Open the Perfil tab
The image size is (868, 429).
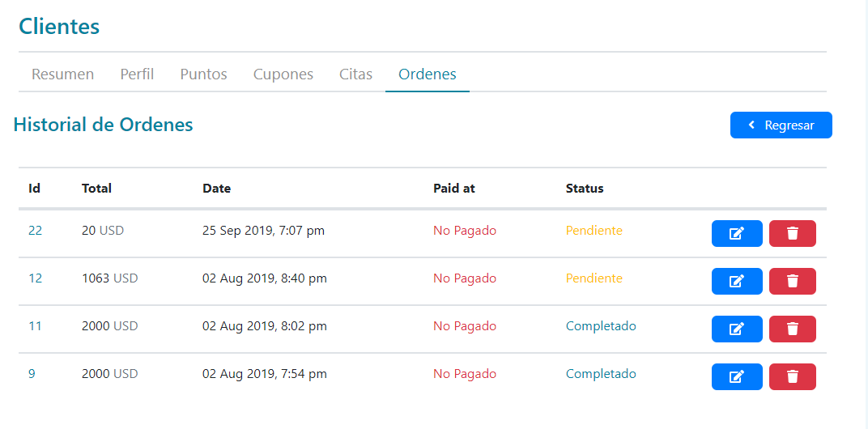(x=137, y=74)
